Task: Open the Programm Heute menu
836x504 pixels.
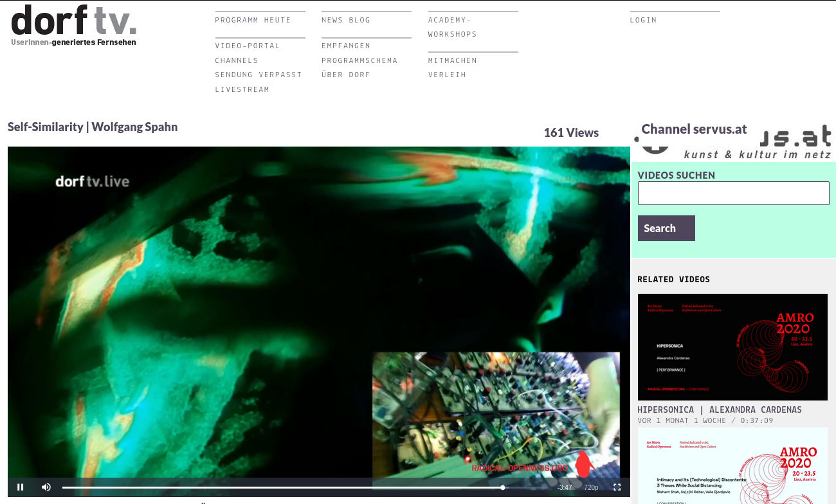Action: tap(253, 20)
